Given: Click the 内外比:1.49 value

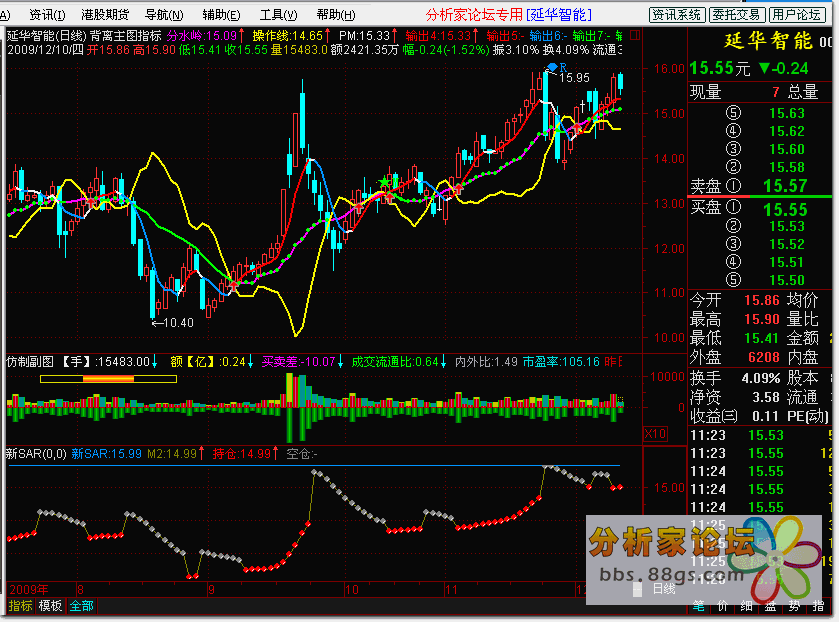Looking at the screenshot, I should (x=486, y=362).
